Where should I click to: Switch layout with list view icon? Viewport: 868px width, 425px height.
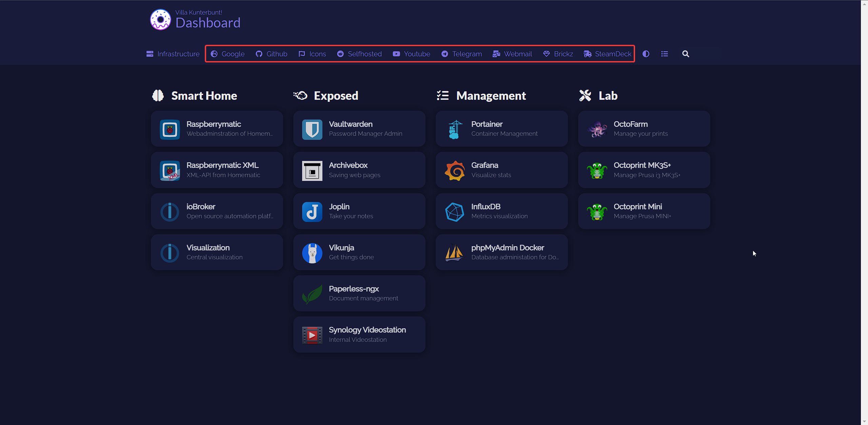click(x=664, y=54)
